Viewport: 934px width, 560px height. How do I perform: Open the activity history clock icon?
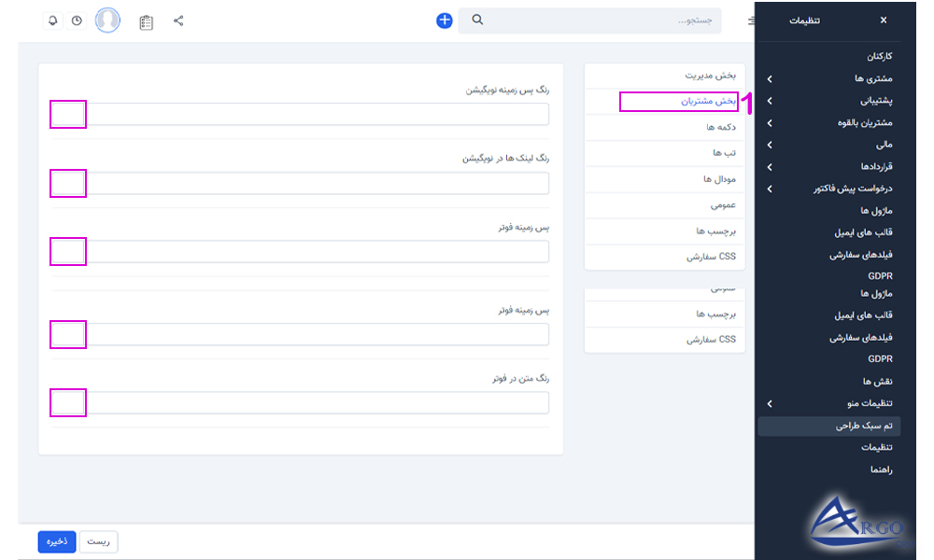78,20
